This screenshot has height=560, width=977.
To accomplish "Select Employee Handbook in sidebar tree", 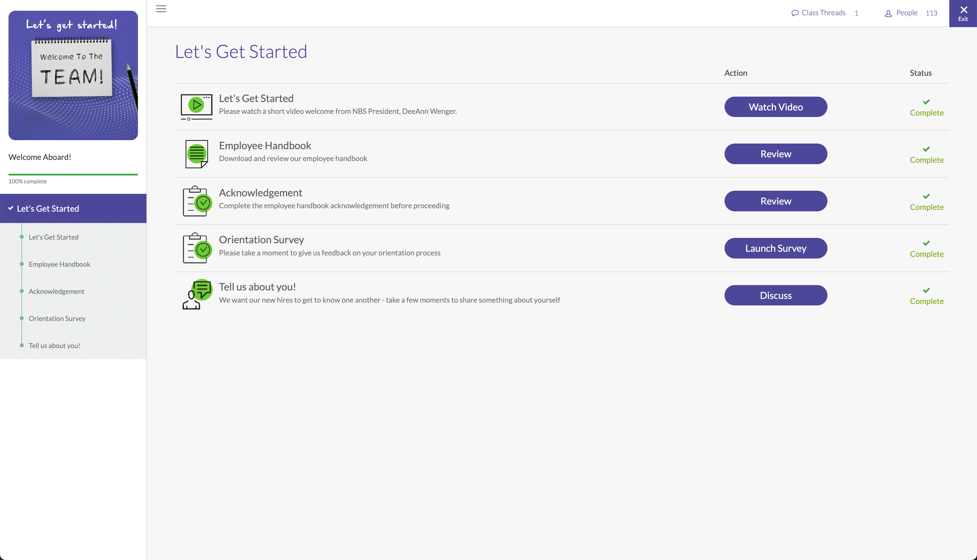I will pyautogui.click(x=59, y=264).
